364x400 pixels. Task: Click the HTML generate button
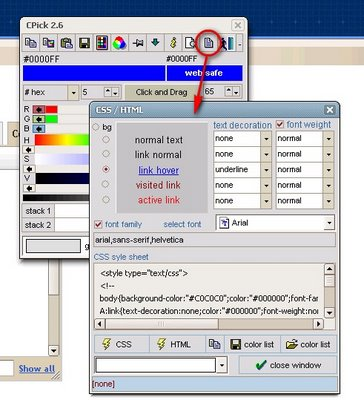[177, 344]
